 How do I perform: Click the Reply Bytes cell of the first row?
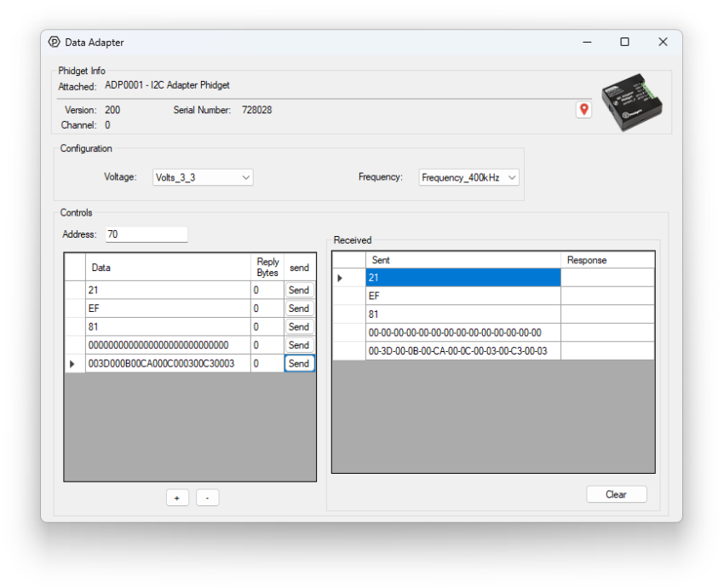[267, 290]
